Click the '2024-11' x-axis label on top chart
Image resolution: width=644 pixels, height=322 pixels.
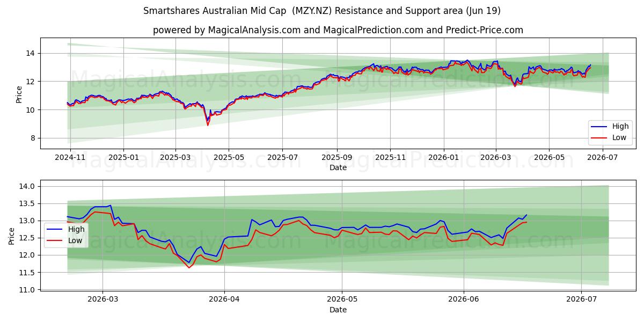pos(69,158)
